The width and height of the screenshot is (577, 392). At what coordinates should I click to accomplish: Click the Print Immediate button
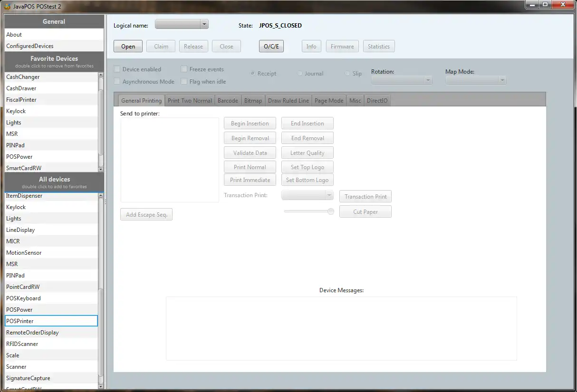point(250,180)
